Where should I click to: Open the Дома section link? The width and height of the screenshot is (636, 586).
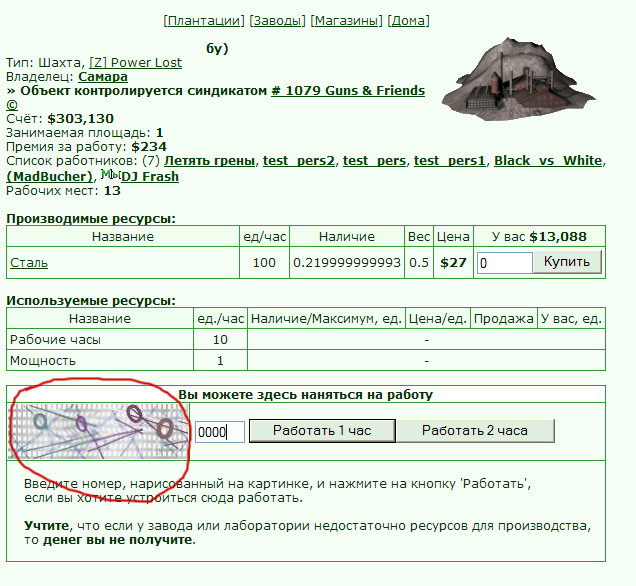coord(408,21)
